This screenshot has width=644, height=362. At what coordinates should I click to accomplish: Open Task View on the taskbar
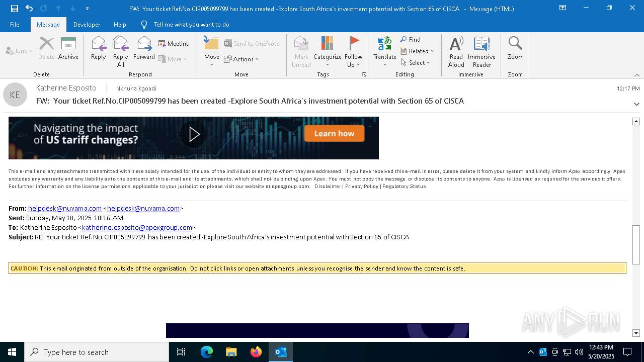pos(181,352)
